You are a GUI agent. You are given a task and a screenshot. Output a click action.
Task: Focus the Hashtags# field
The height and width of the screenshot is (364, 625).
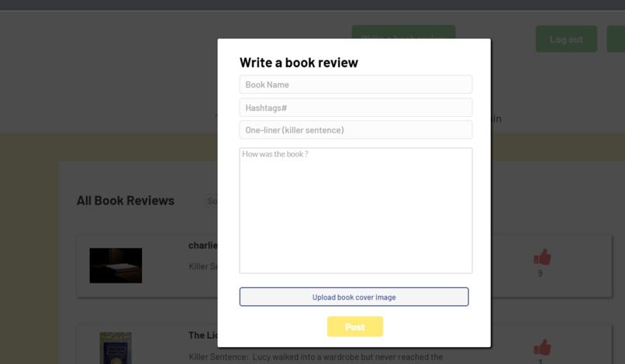(356, 108)
